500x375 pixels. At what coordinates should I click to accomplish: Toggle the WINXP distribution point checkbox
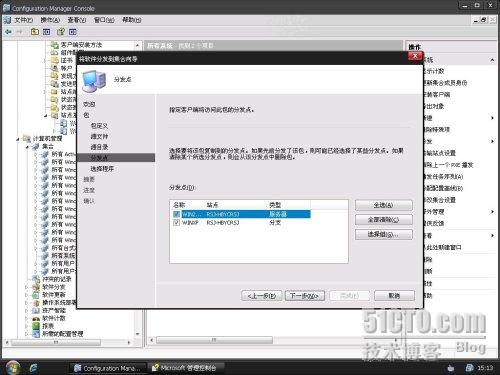pos(177,223)
